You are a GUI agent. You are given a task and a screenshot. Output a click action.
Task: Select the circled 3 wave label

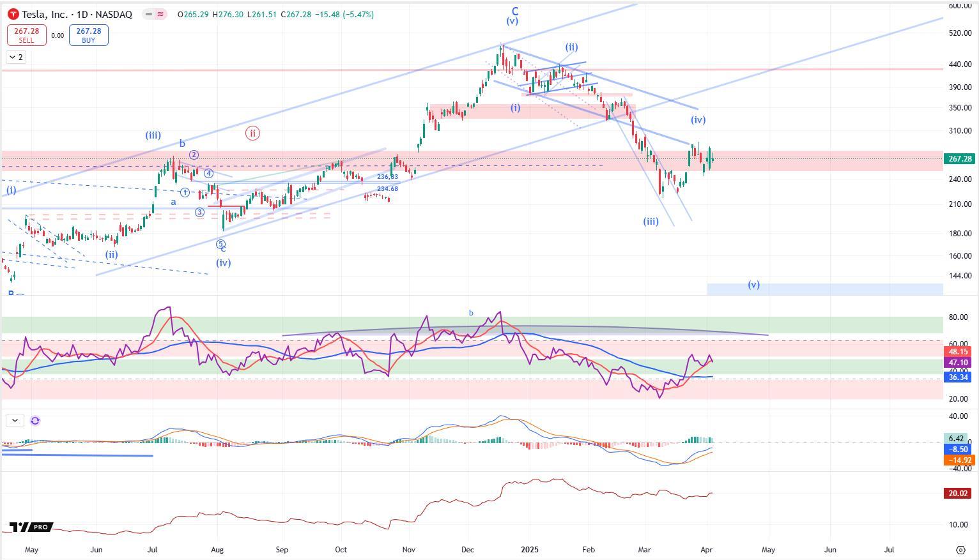[199, 212]
